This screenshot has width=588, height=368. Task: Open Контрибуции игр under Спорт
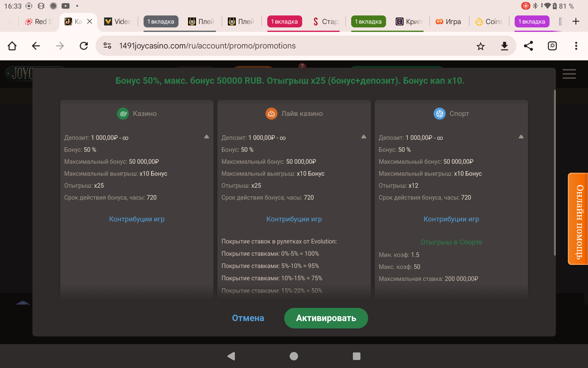451,219
